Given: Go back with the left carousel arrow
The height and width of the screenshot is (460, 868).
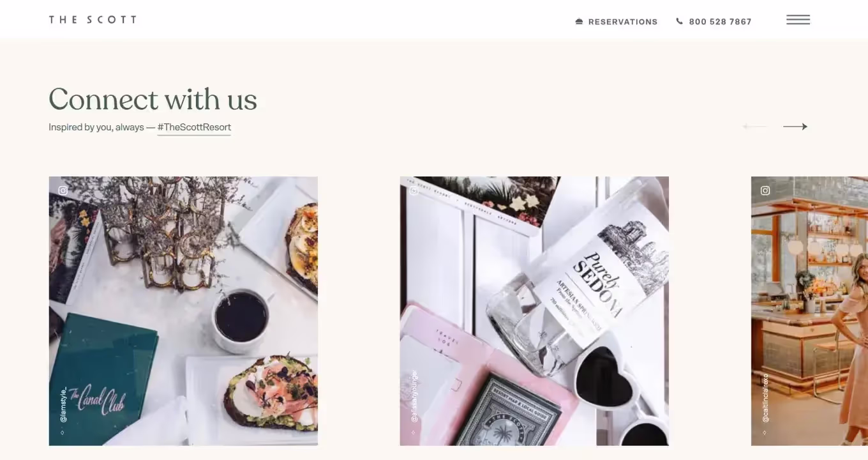Looking at the screenshot, I should [755, 126].
